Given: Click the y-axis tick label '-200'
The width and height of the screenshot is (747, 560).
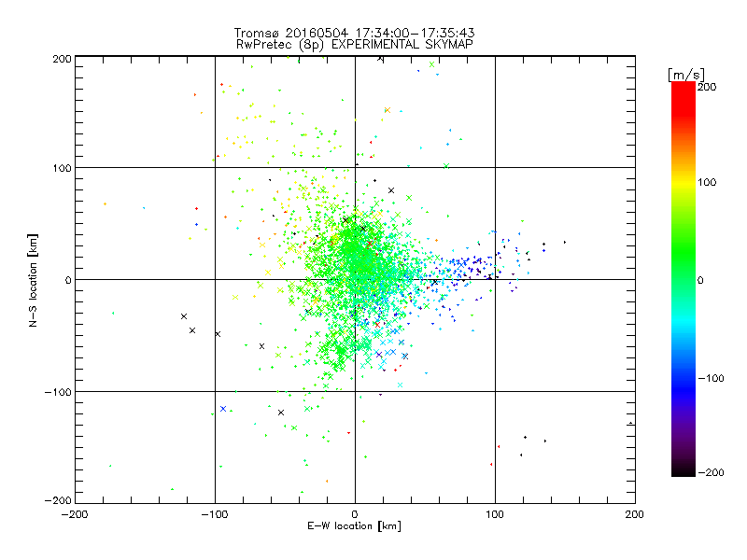Looking at the screenshot, I should (58, 500).
